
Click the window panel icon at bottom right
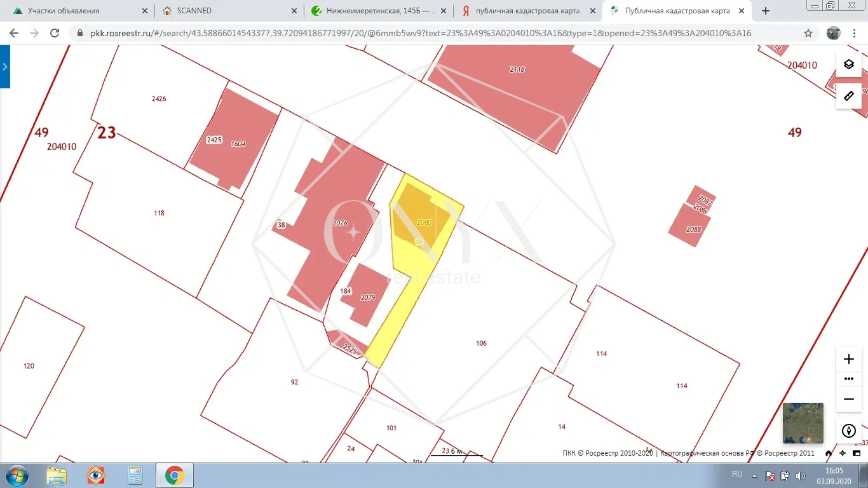coord(857,454)
